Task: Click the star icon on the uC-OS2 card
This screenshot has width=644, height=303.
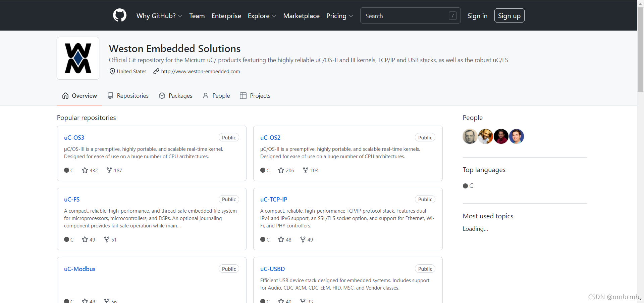Action: [281, 170]
